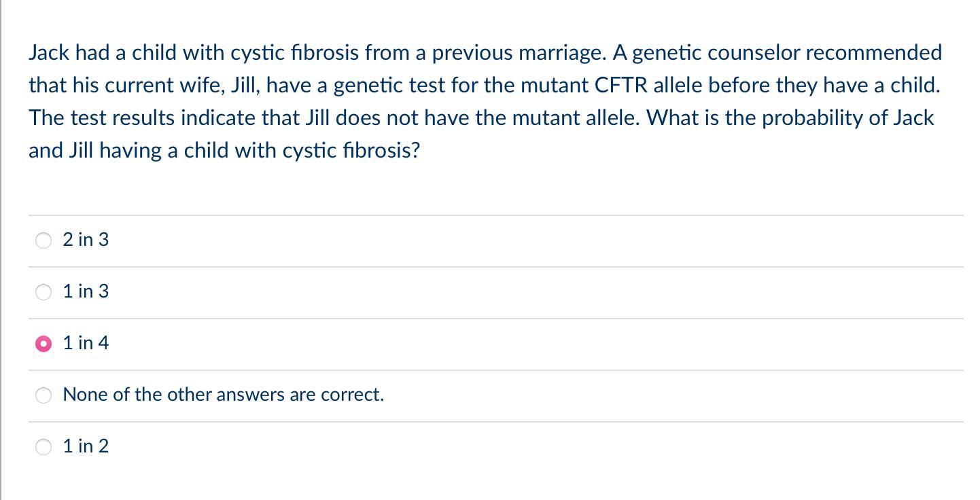This screenshot has height=500, width=980.
Task: Click the "1 in 3" answer label text
Action: [x=86, y=291]
